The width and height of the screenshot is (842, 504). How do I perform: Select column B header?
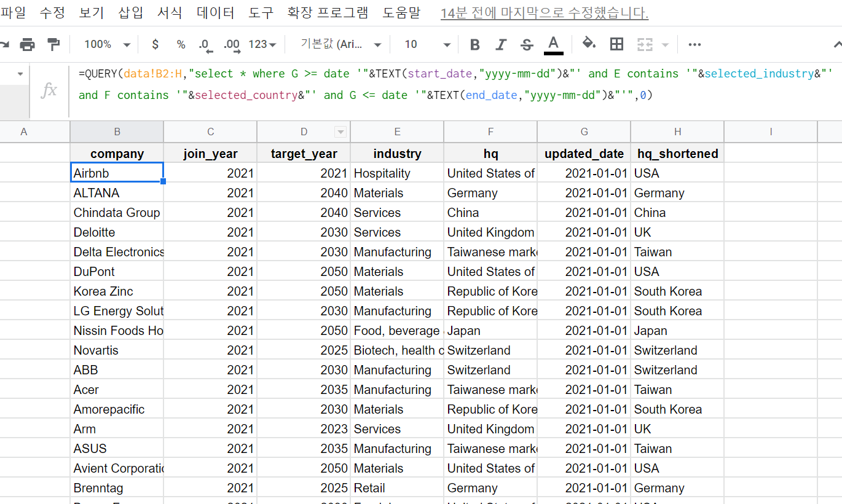click(117, 132)
